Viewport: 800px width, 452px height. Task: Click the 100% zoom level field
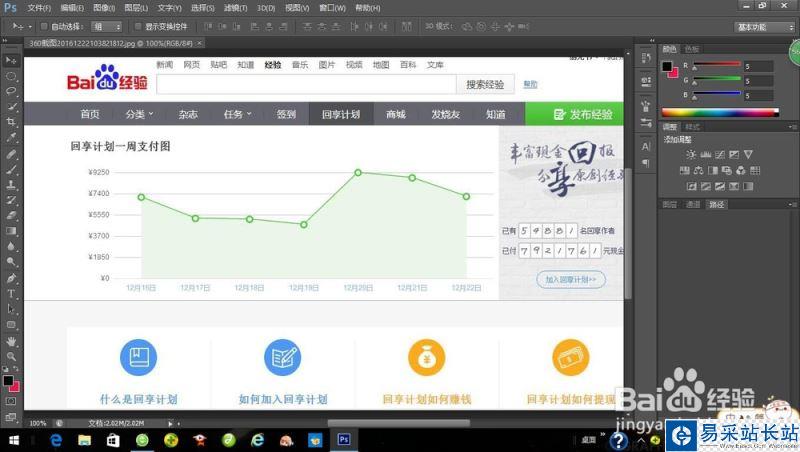(38, 423)
